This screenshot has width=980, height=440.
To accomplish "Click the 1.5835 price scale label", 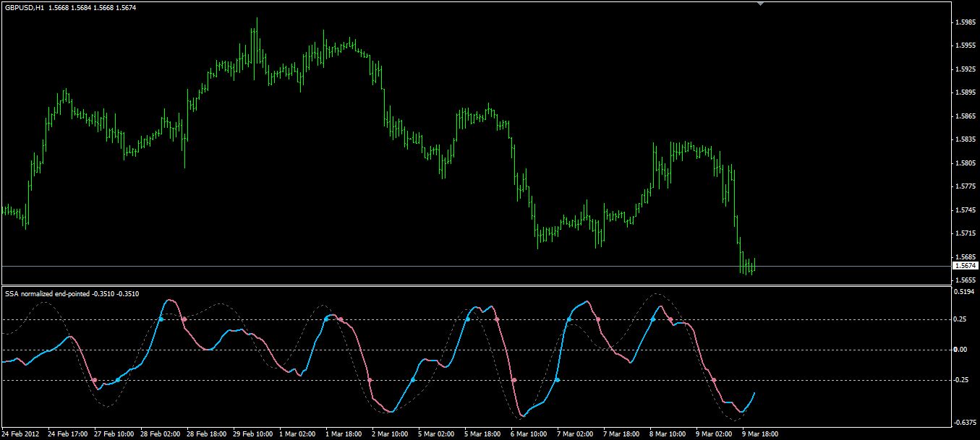I will 966,139.
